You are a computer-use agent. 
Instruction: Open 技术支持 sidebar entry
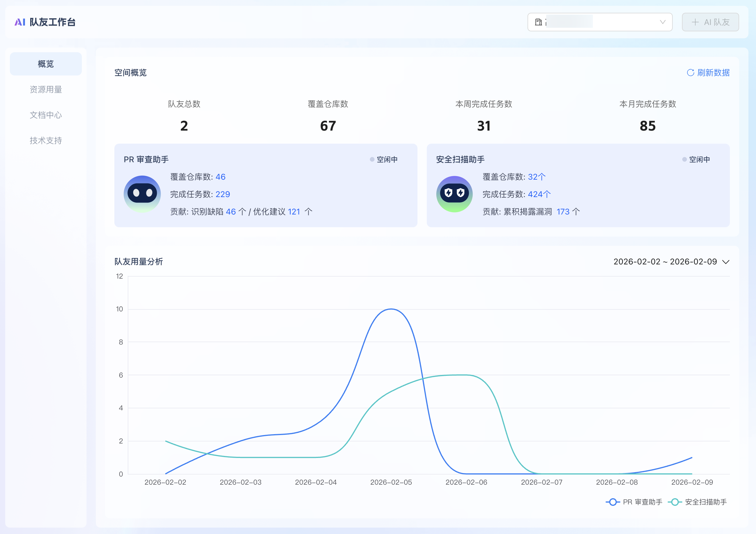point(46,140)
